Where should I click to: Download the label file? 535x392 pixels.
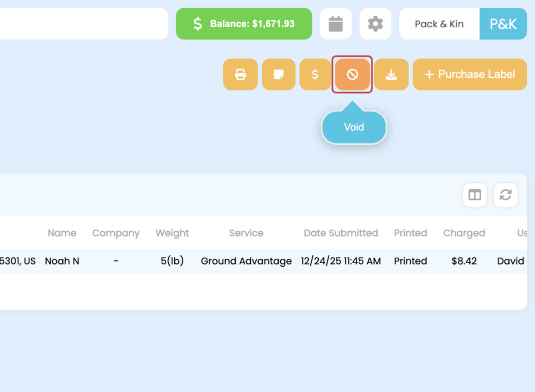coord(391,74)
